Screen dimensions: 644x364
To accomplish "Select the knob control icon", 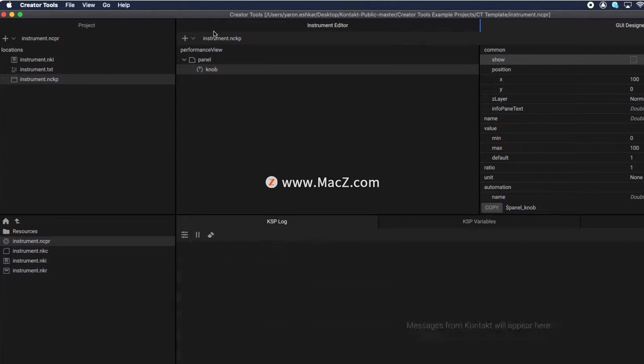I will (x=200, y=69).
